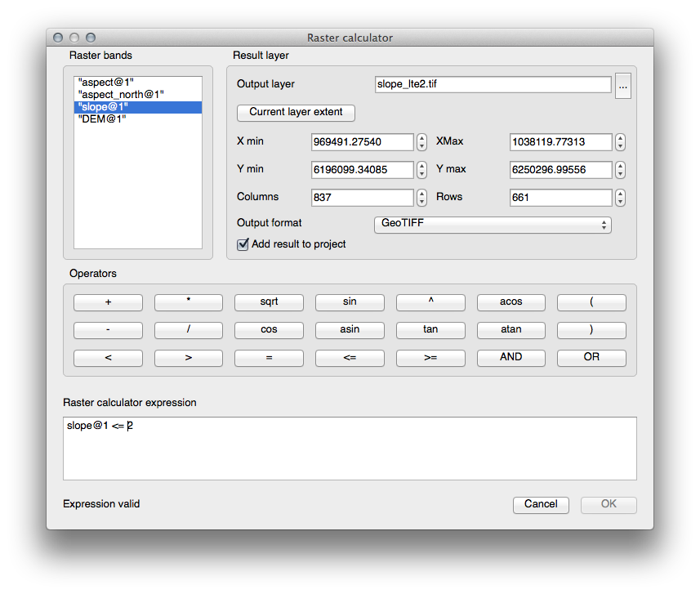Adjust the X min stepper arrows
Viewport: 700px width, 594px height.
(421, 142)
